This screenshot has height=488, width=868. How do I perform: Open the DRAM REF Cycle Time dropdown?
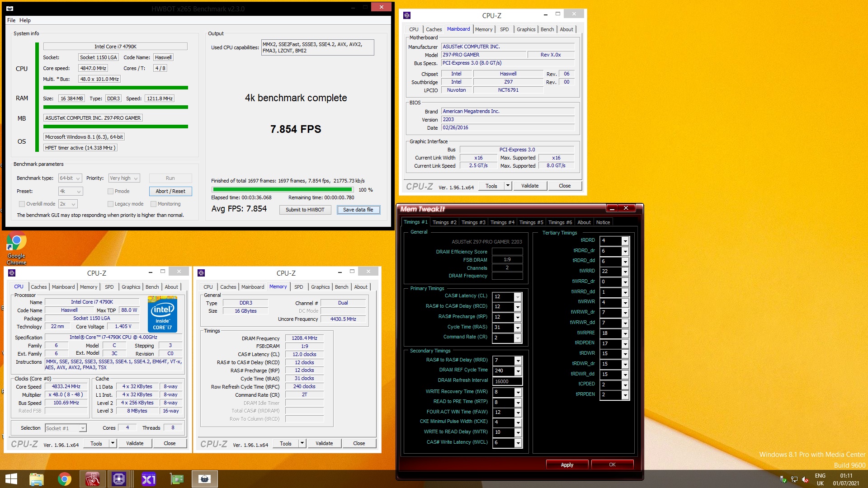(x=518, y=371)
